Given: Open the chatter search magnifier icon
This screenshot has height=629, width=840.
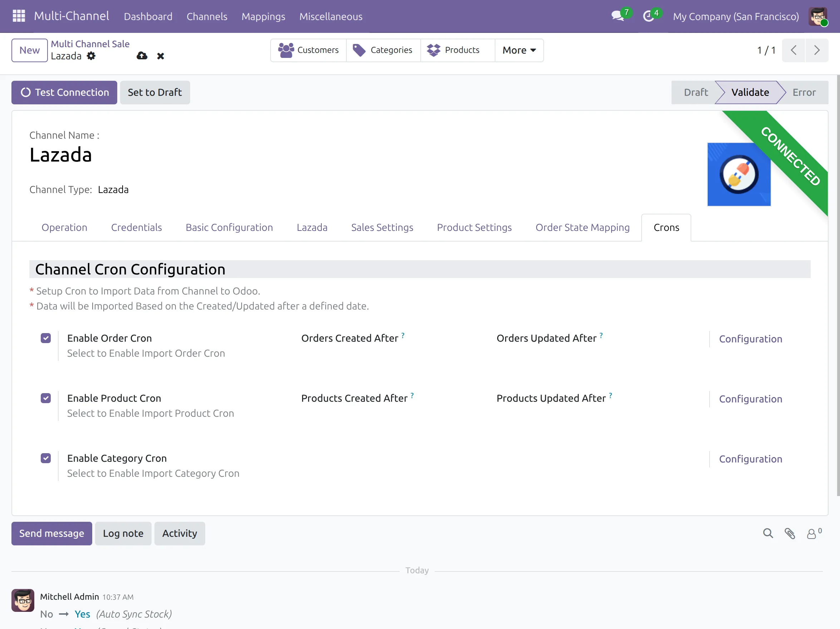Looking at the screenshot, I should (x=768, y=533).
